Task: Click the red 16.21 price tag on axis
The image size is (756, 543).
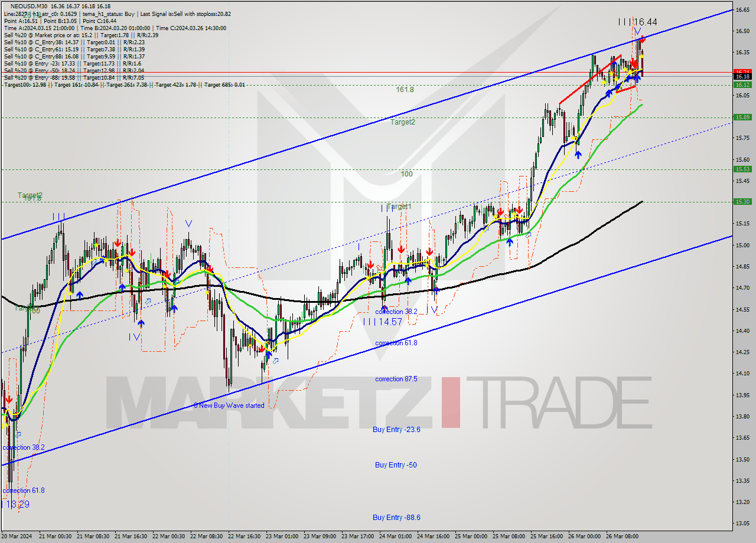Action: (x=742, y=72)
